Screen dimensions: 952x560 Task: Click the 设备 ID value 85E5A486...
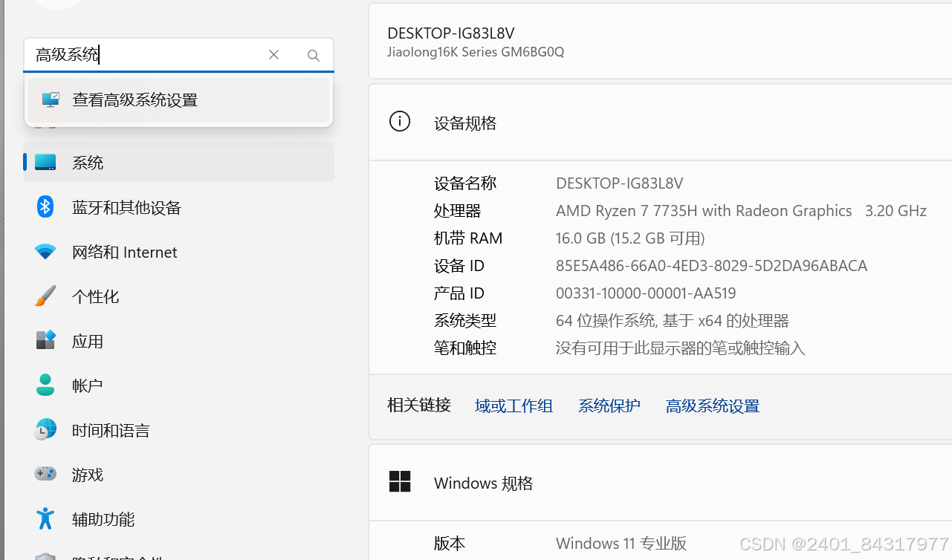[x=711, y=266]
